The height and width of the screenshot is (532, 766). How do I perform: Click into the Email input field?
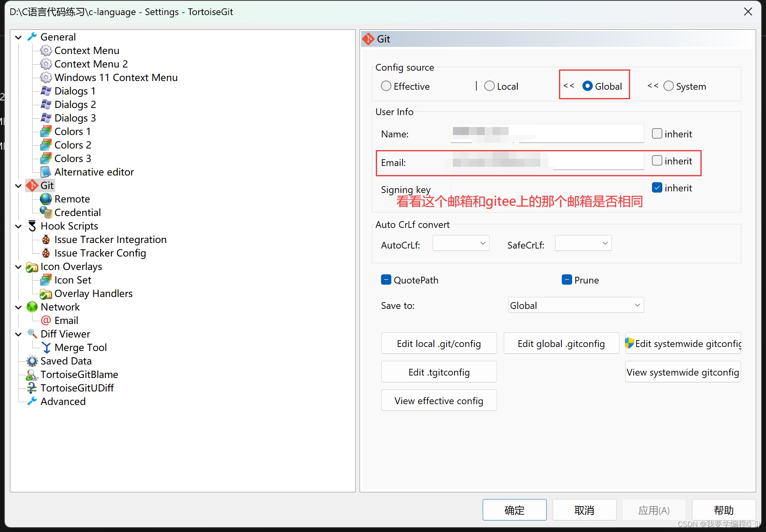(547, 161)
